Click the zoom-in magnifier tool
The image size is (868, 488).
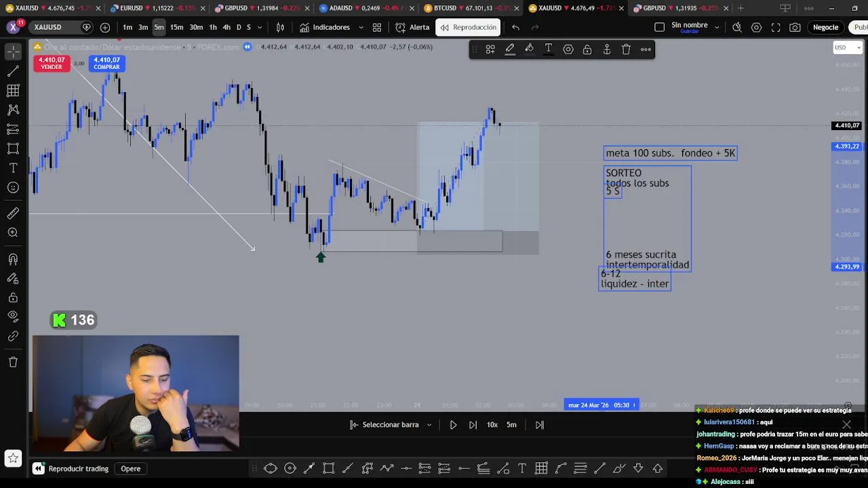(x=13, y=233)
